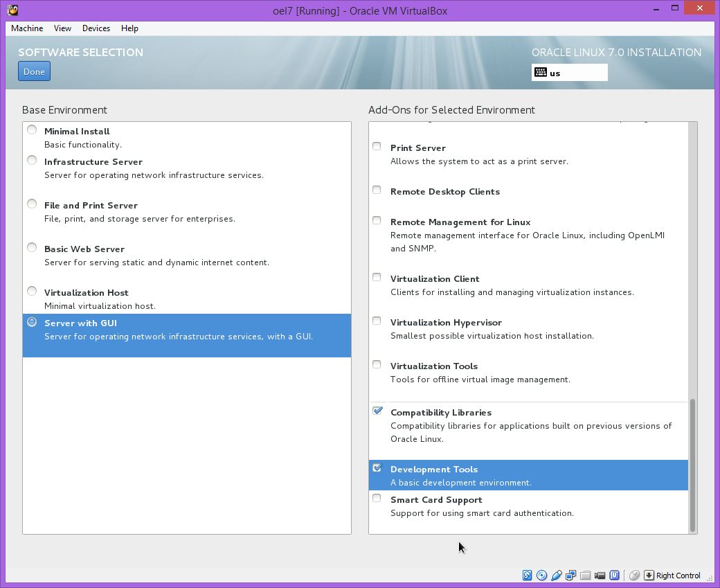Viewport: 720px width, 588px height.
Task: Click the us keyboard layout indicator
Action: (x=569, y=73)
